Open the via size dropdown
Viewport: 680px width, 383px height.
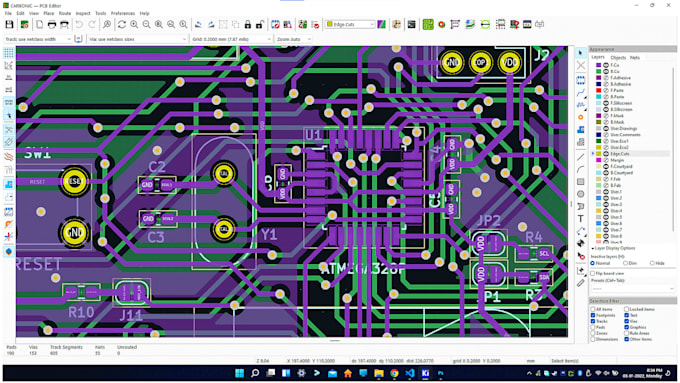coord(137,39)
